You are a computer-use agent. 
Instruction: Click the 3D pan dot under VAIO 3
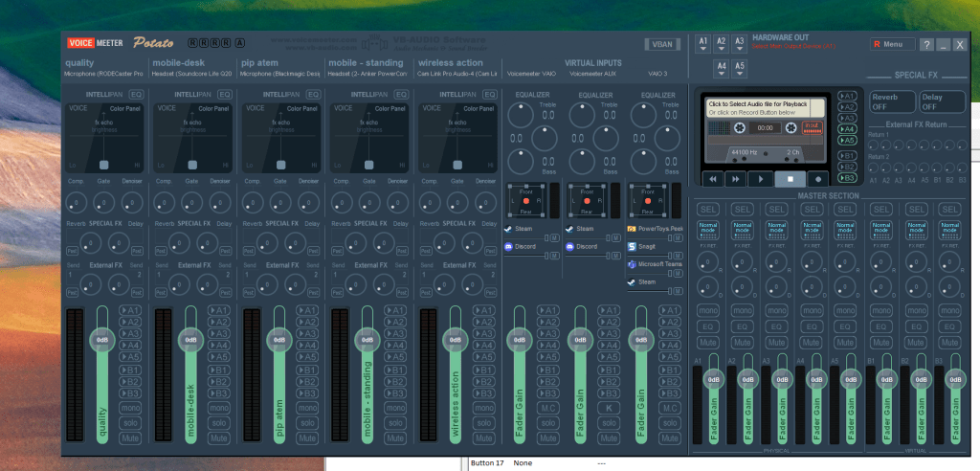(x=648, y=201)
